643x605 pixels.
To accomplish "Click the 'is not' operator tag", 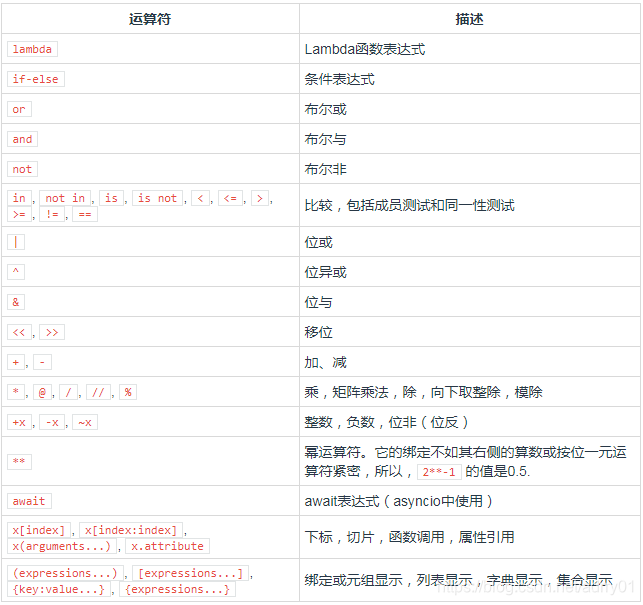I will click(x=157, y=198).
